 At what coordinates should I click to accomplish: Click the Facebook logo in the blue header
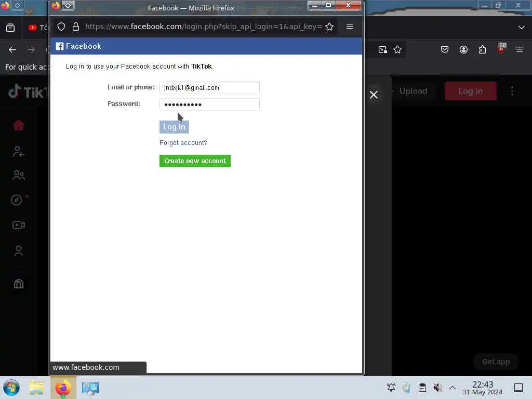78,46
